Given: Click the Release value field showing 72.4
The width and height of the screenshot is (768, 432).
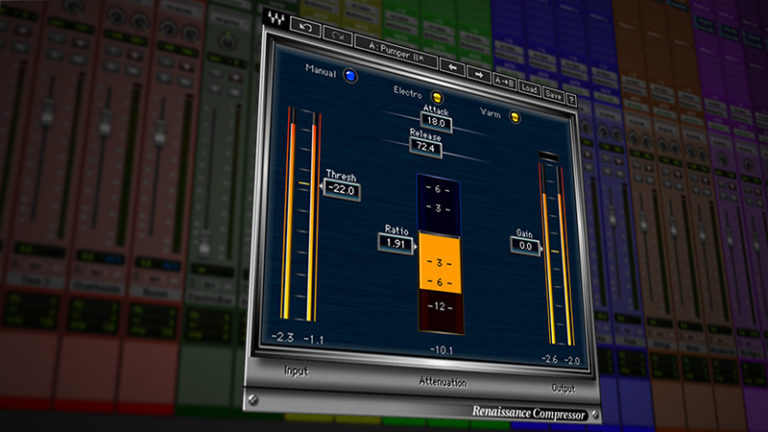Looking at the screenshot, I should tap(426, 146).
